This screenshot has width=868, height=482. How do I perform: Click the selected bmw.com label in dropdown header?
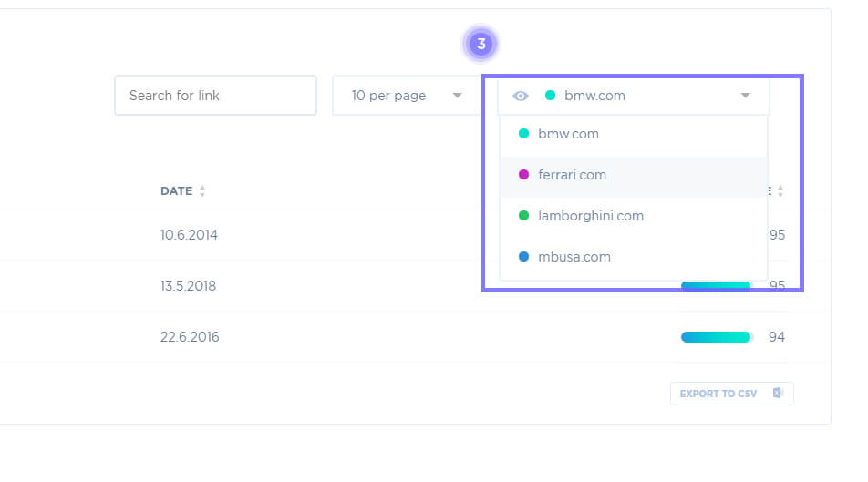[x=595, y=95]
